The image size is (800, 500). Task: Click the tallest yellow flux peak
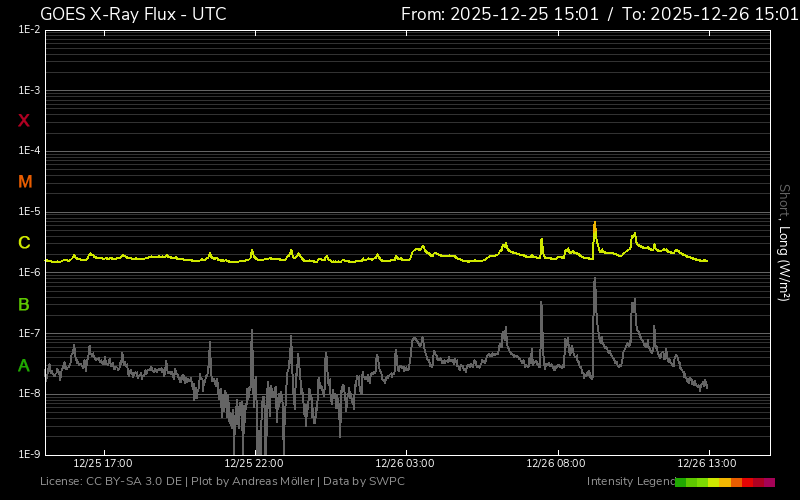click(594, 225)
